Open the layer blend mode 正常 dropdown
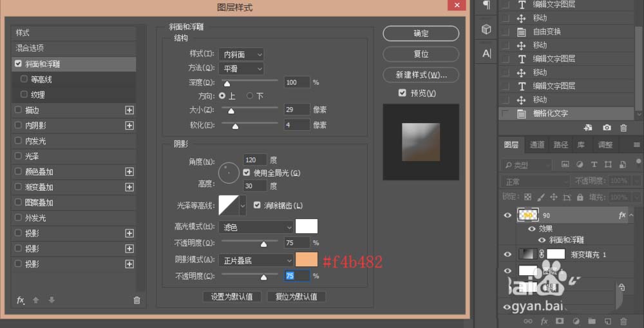The height and width of the screenshot is (328, 644). (x=535, y=181)
